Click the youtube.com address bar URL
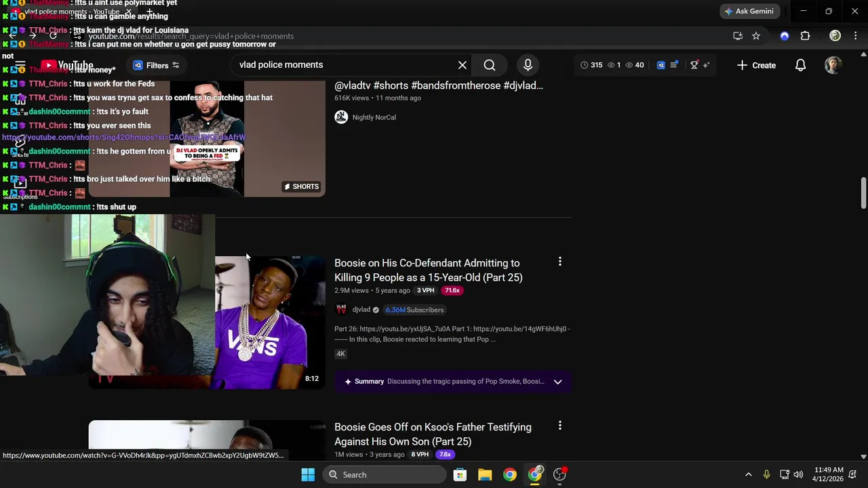Viewport: 868px width, 488px height. point(191,36)
